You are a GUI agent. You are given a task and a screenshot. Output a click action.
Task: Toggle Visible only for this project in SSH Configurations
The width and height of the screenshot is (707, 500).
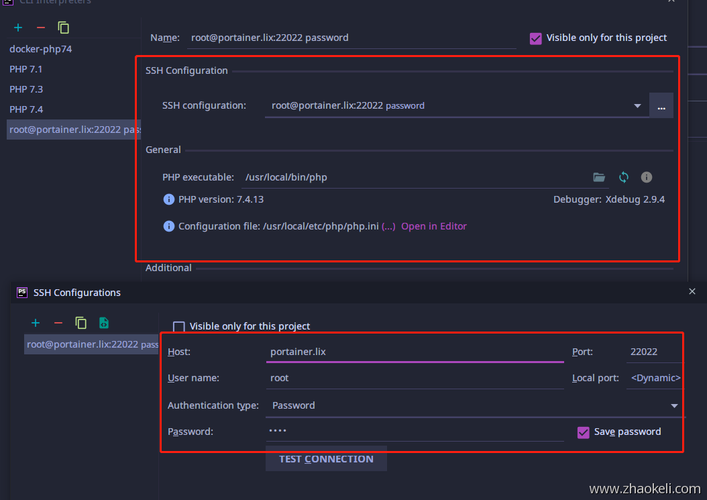click(179, 326)
